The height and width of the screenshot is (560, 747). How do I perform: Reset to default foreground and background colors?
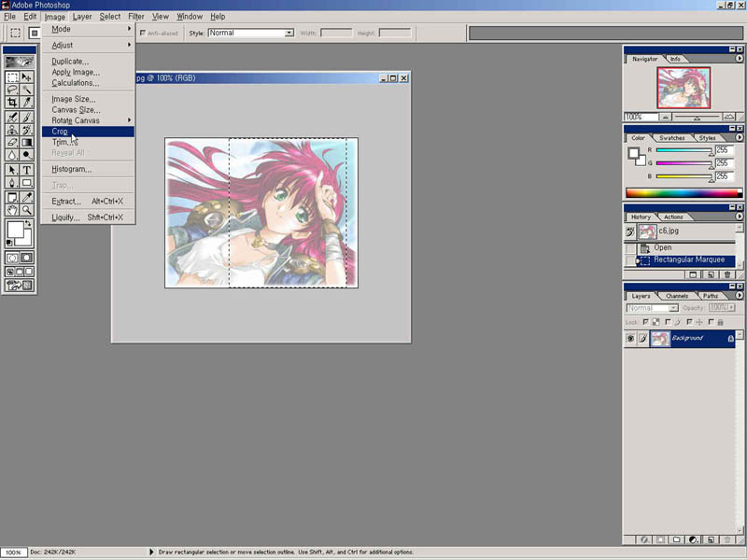(9, 243)
